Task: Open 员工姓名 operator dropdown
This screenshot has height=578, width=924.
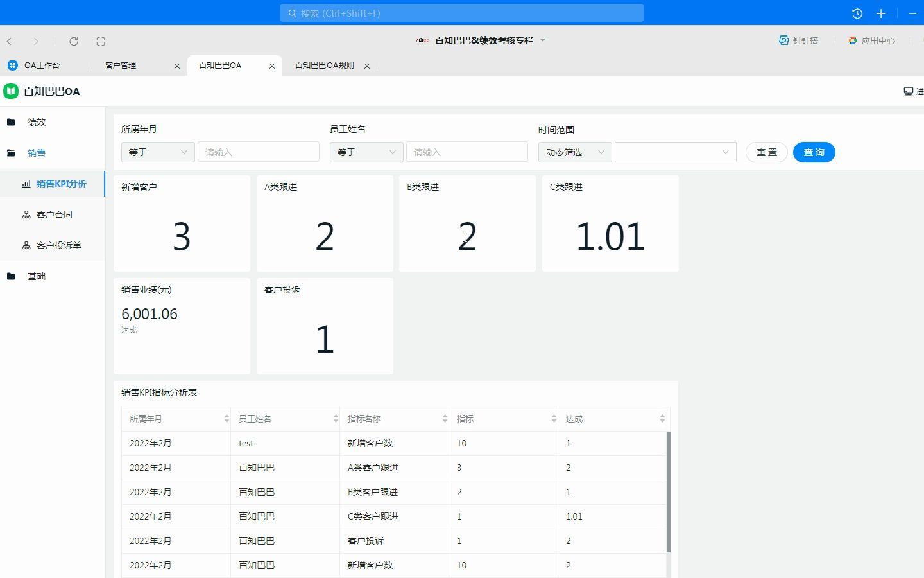Action: 366,152
